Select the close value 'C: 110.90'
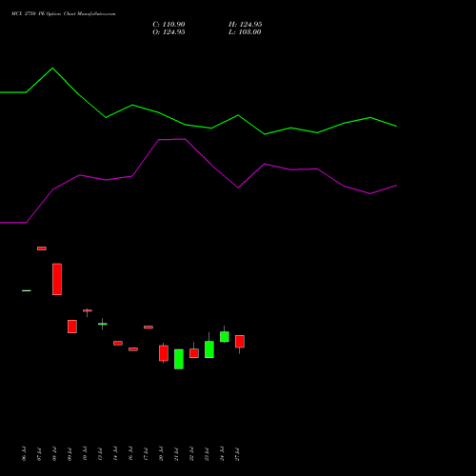Screen dimensions: 476x476 tap(169, 25)
